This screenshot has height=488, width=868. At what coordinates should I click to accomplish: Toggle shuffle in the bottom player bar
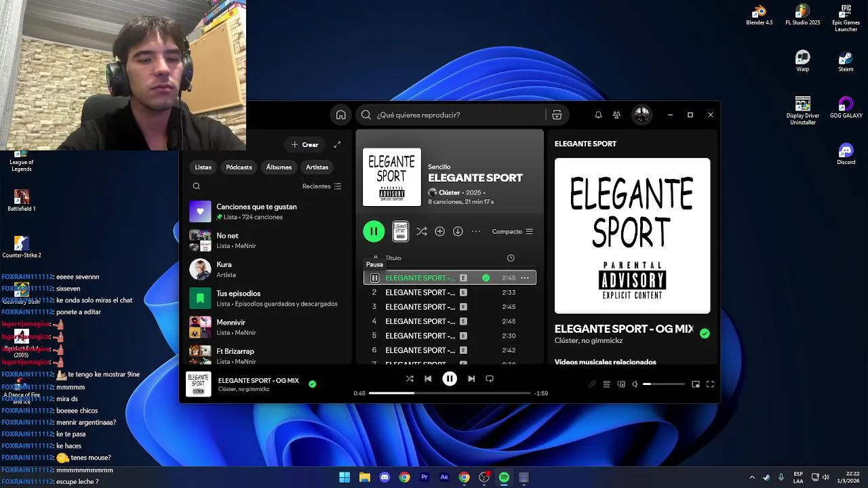[x=410, y=379]
